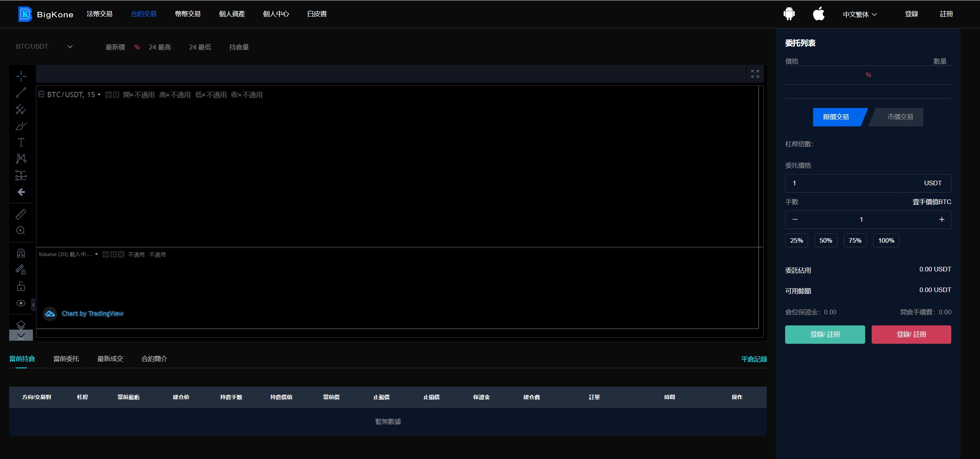Click the BigKone brand name text
The image size is (980, 459).
coord(55,15)
